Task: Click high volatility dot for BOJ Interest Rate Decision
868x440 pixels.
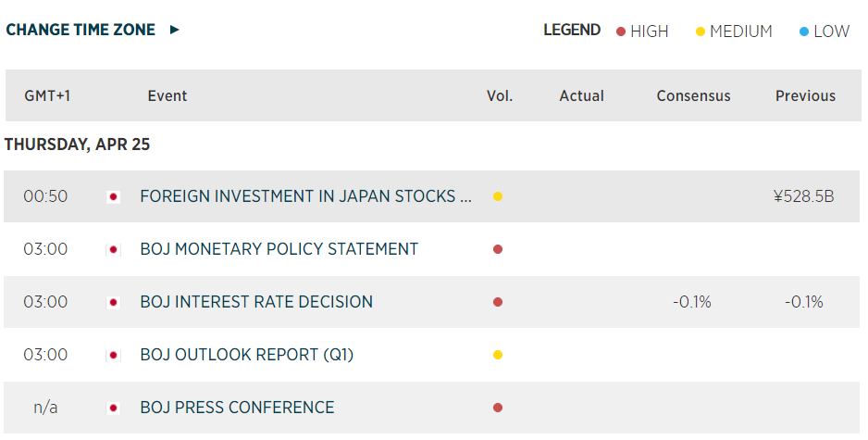Action: click(x=498, y=302)
